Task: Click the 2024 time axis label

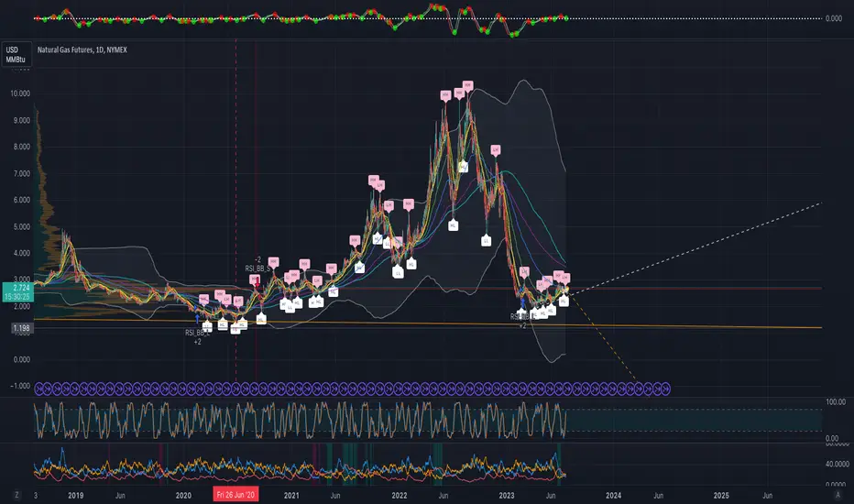Action: 613,495
